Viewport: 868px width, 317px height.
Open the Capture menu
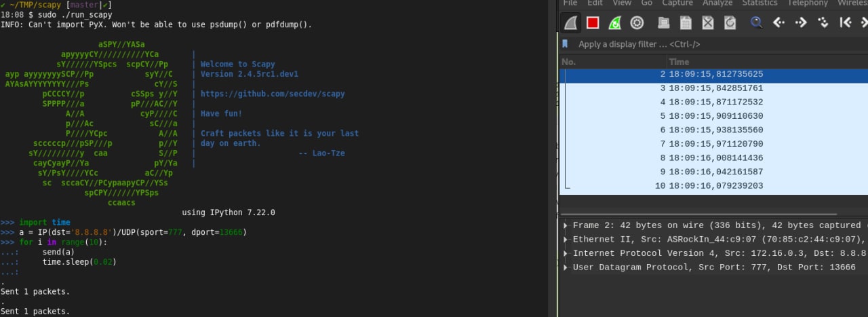[677, 3]
